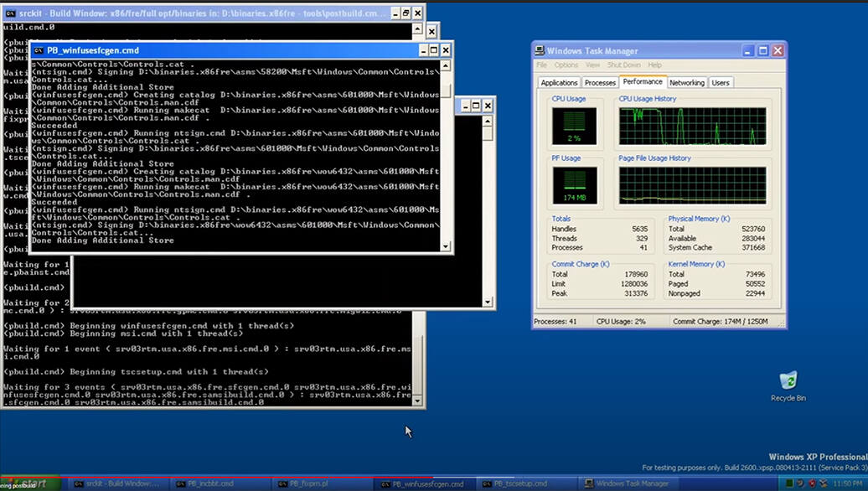Click the Kernel Memory Paged value 50552
Viewport: 868px width, 491px height.
point(755,283)
